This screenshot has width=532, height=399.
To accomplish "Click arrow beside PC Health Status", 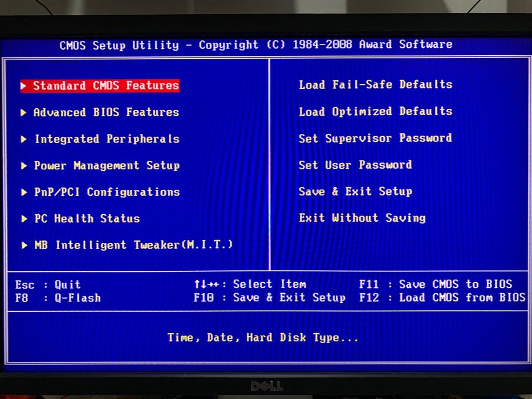I will click(24, 219).
